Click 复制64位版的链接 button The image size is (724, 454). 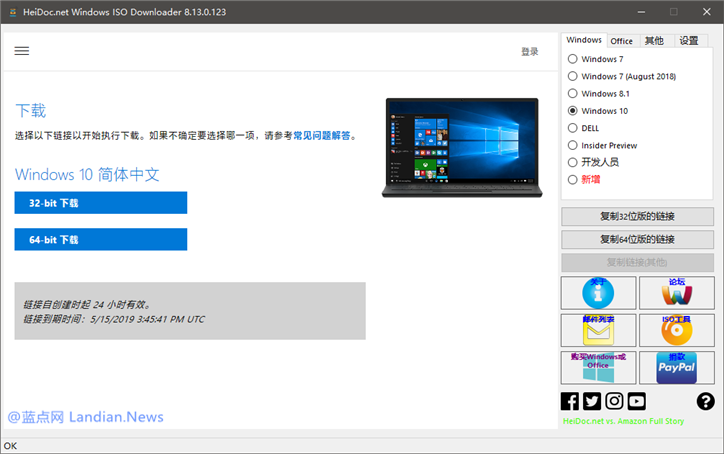coord(637,239)
